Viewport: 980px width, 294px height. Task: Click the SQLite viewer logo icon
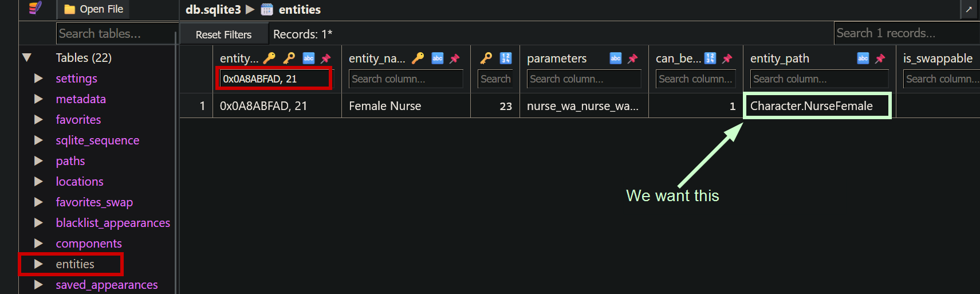point(36,8)
